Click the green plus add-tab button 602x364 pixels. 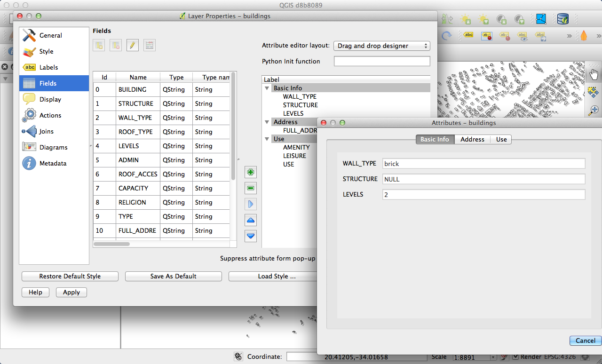click(251, 173)
